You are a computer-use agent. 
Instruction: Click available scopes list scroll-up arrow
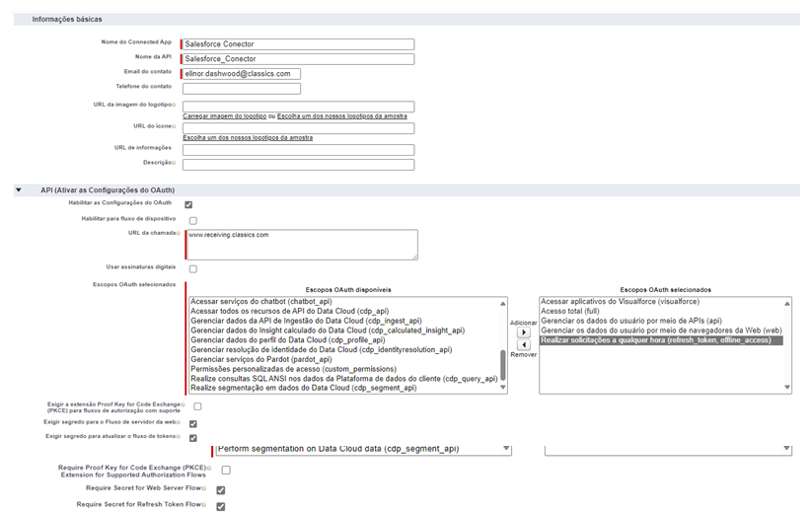(502, 303)
